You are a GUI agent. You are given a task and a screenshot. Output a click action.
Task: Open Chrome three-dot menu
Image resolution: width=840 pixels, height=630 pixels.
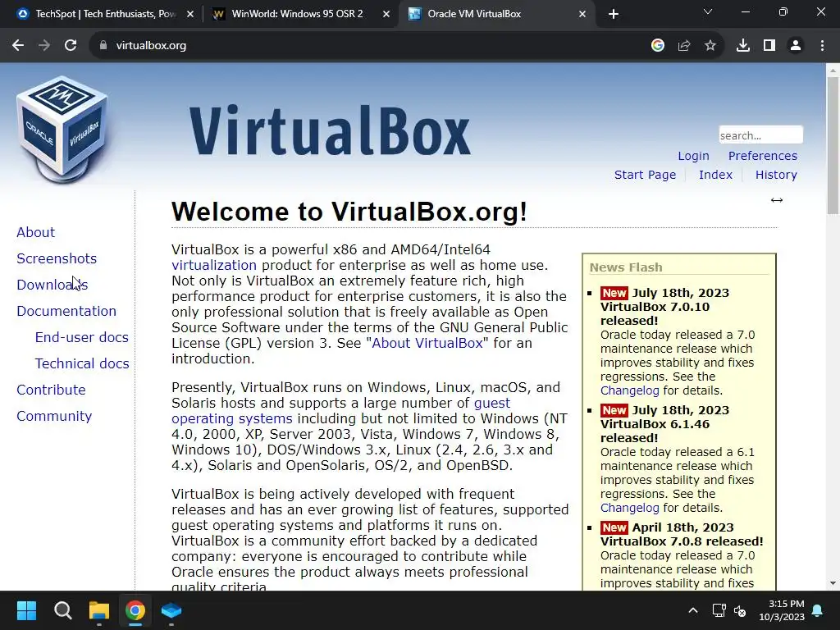click(x=822, y=46)
